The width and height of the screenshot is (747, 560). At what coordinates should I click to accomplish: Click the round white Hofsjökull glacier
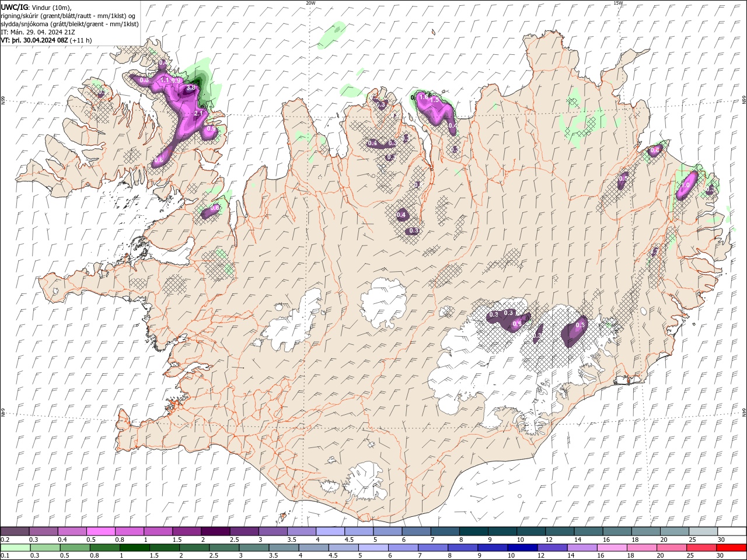383,303
